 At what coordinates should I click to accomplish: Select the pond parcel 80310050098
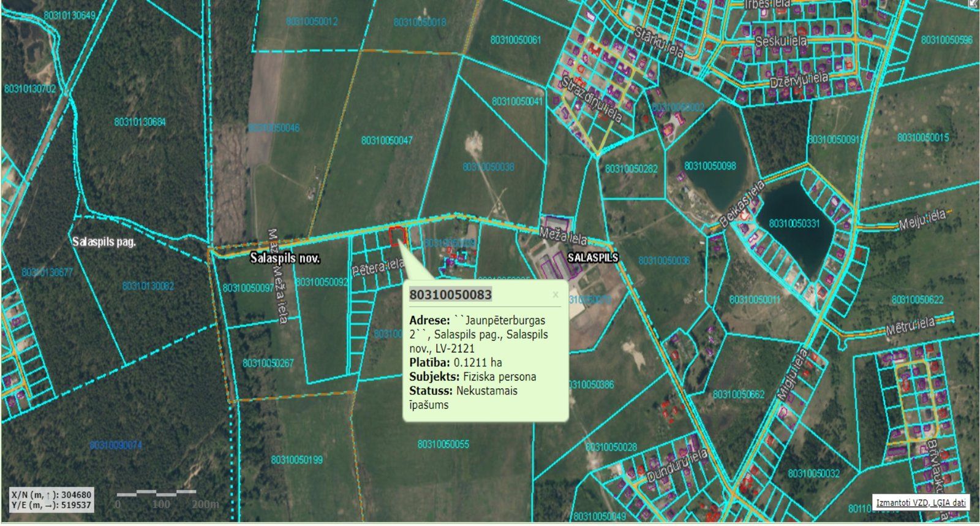point(710,166)
